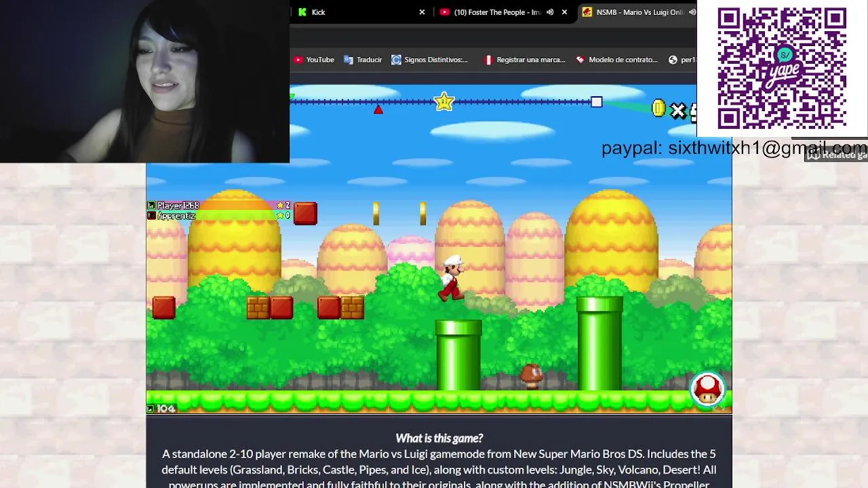The width and height of the screenshot is (868, 488).
Task: Click the Apprentiz scoreboard entry
Action: (x=219, y=216)
